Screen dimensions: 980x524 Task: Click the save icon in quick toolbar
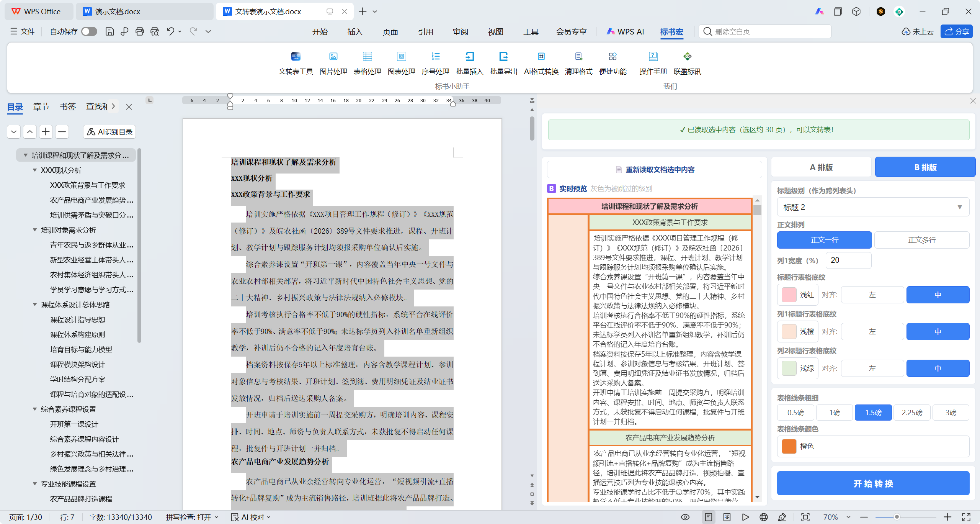point(110,31)
